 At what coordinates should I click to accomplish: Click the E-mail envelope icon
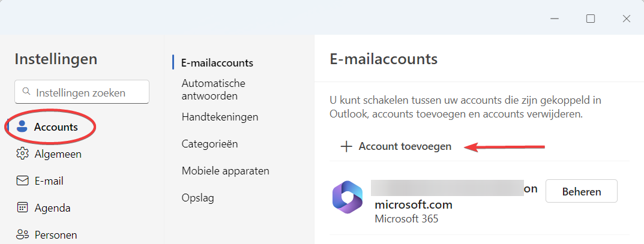22,180
